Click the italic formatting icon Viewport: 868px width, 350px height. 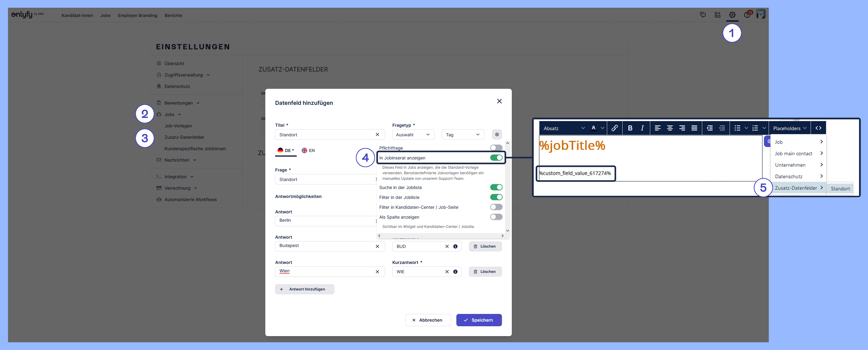point(642,128)
